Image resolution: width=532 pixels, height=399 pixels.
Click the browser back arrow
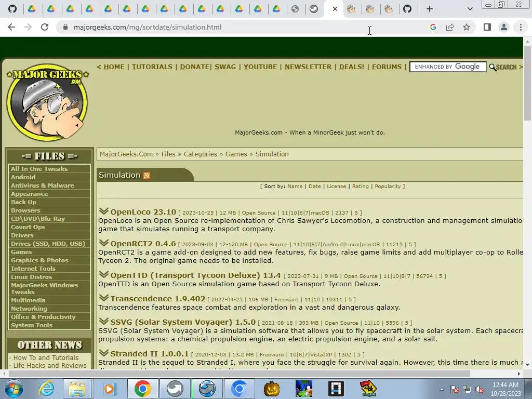11,27
